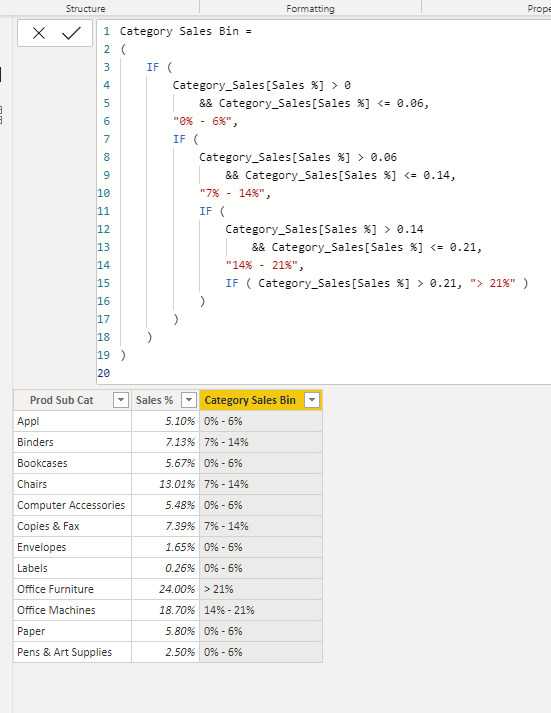Click the 5.80% sales value
This screenshot has height=713, width=551.
165,631
